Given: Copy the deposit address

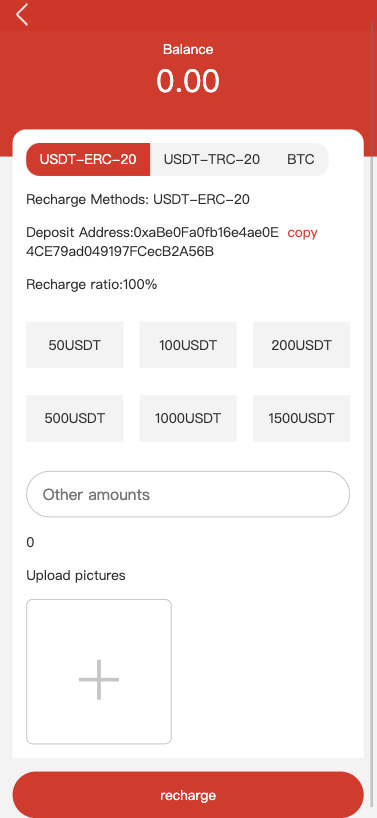Looking at the screenshot, I should tap(302, 233).
